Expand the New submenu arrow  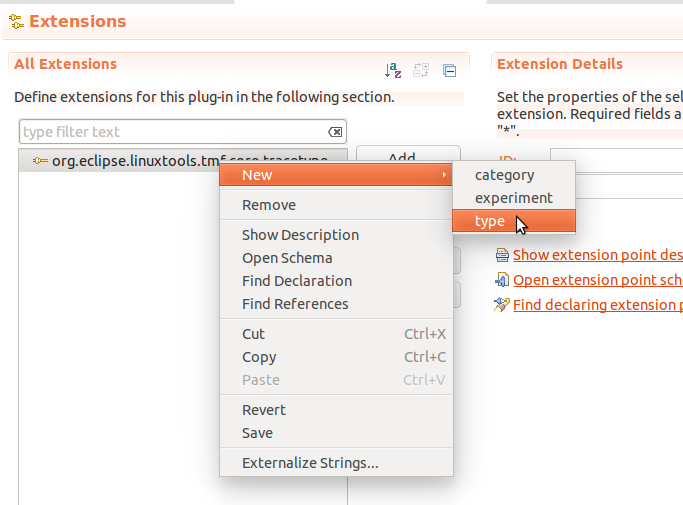pos(444,175)
